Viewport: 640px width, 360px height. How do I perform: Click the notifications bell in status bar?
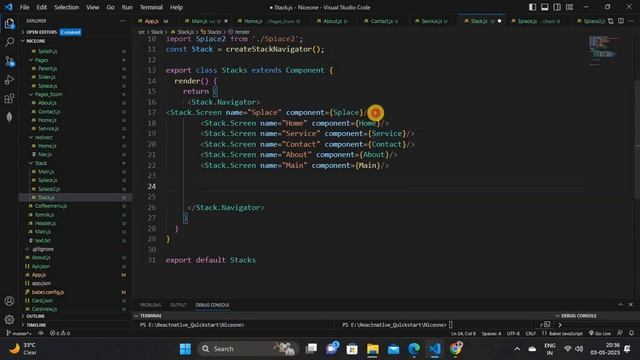click(631, 333)
